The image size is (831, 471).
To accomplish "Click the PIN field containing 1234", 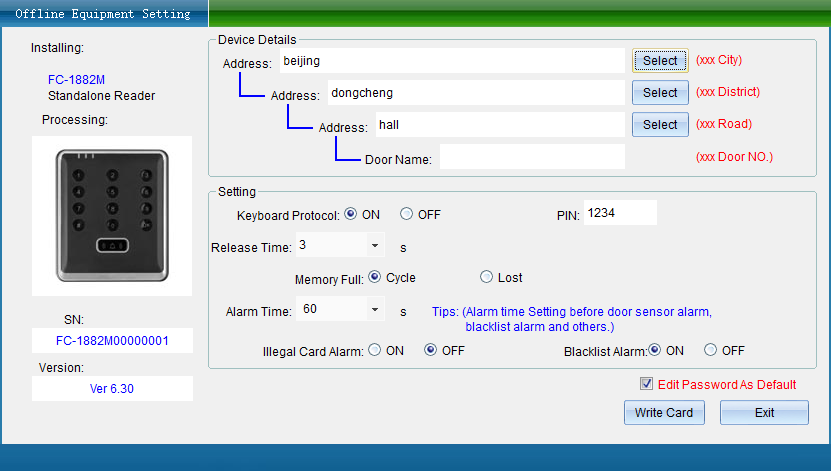I will click(x=619, y=213).
